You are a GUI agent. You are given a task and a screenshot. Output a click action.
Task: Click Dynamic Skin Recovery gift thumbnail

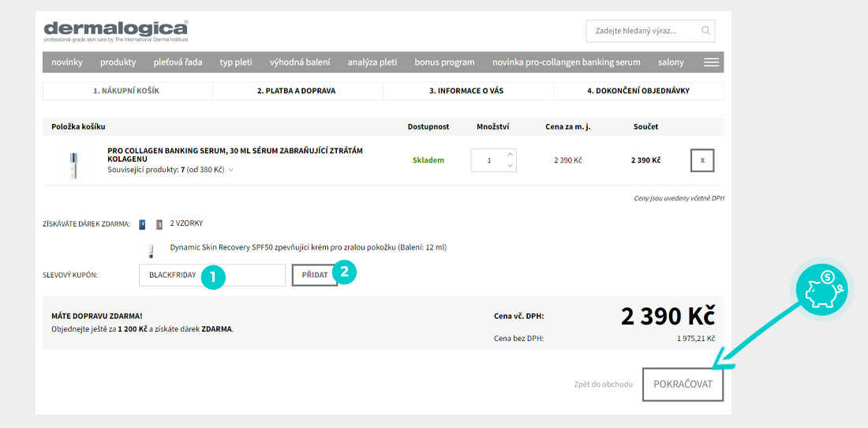(150, 251)
